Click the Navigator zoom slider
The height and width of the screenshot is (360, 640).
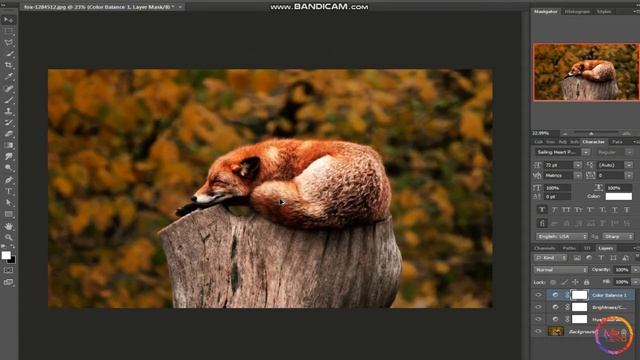(x=591, y=133)
